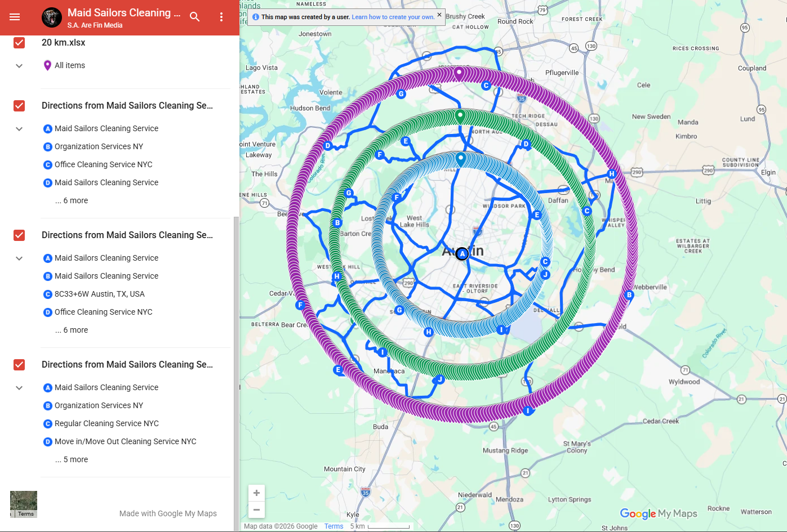Click the map scale bar

[x=389, y=527]
